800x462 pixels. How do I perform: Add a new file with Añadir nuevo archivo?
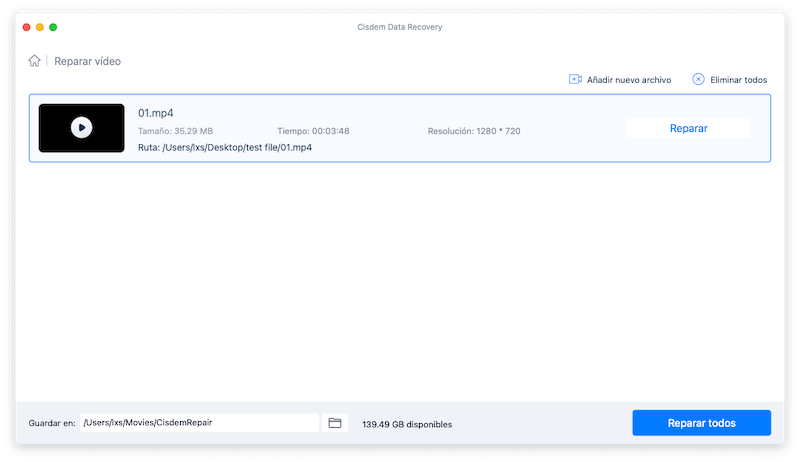(x=620, y=80)
